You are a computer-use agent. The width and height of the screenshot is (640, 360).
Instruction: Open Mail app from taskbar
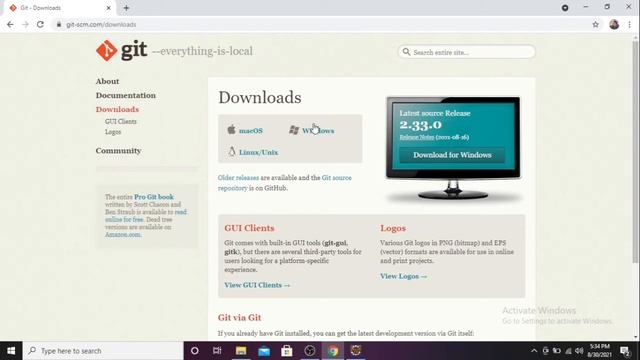point(264,351)
